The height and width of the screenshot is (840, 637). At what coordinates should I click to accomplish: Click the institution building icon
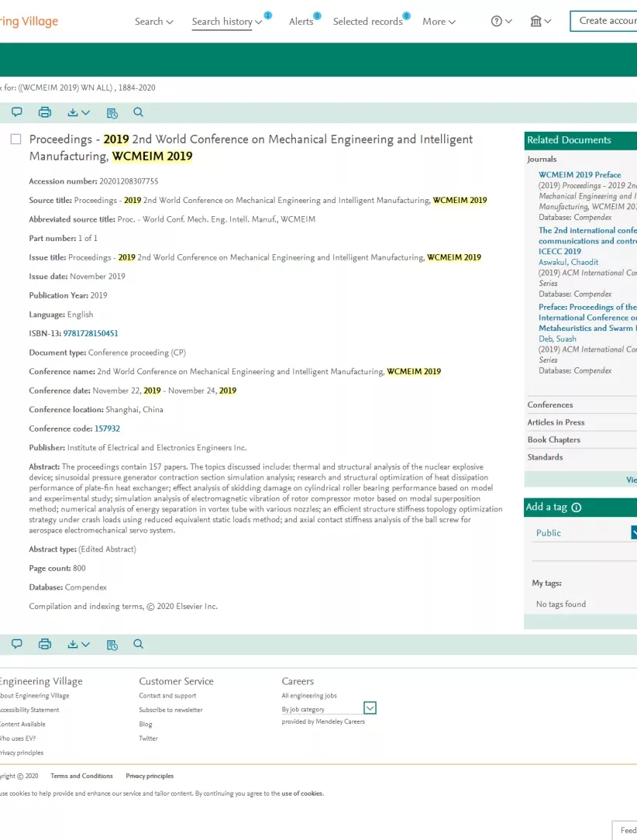(x=535, y=22)
